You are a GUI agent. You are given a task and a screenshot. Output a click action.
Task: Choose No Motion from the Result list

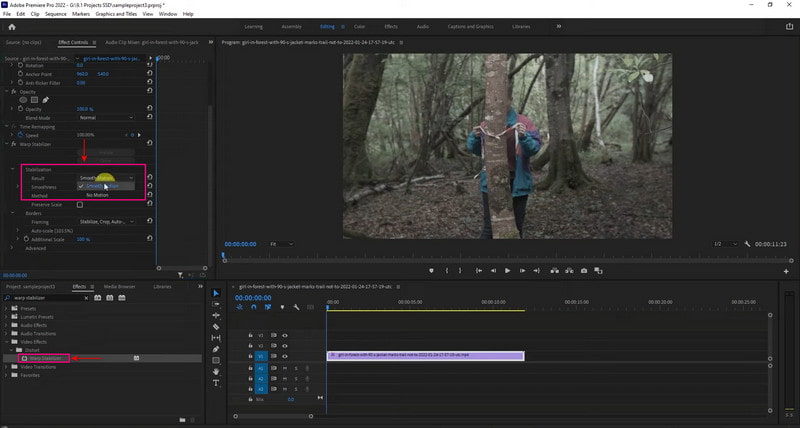click(97, 195)
